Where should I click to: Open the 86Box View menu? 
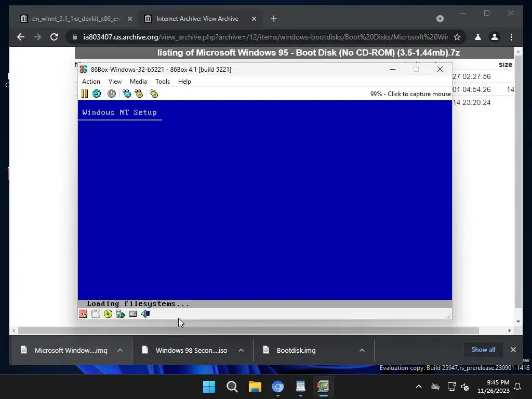coord(115,82)
